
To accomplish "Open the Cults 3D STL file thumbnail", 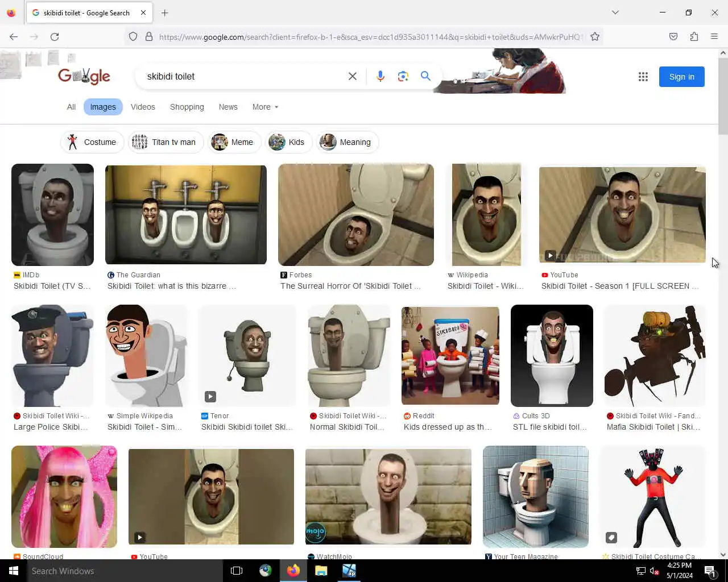I will [x=552, y=356].
